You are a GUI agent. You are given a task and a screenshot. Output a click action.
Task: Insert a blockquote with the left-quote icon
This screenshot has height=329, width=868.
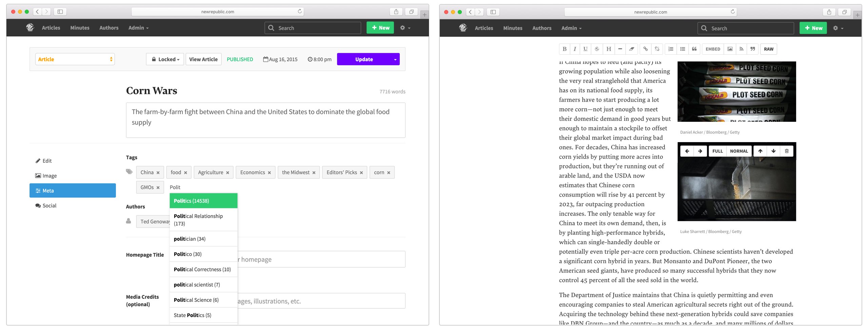694,49
